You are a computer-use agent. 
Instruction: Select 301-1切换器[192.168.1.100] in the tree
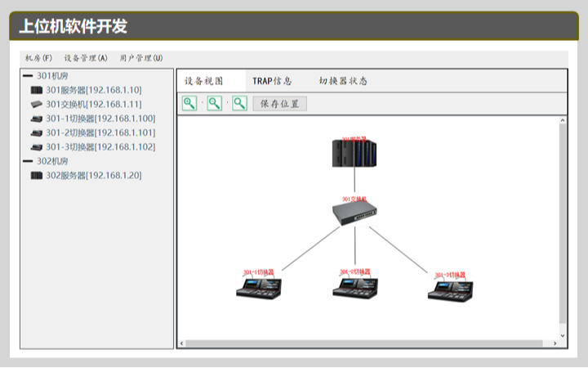coord(100,119)
